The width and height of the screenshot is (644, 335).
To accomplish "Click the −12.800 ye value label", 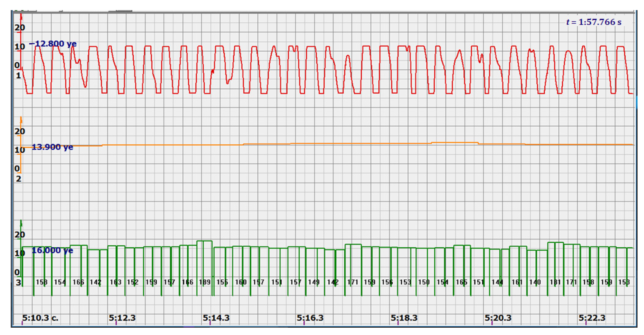I will click(53, 44).
